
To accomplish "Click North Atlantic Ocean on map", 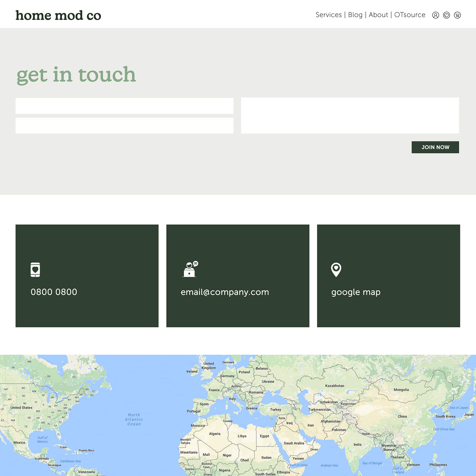I will click(134, 419).
